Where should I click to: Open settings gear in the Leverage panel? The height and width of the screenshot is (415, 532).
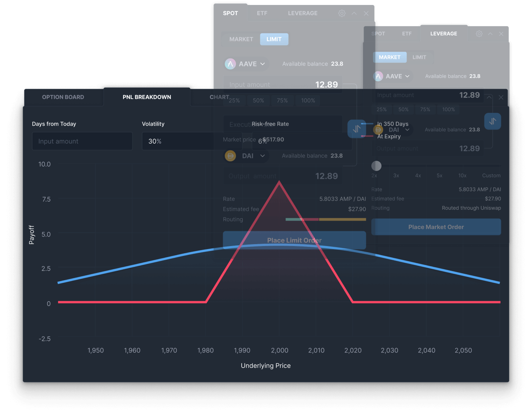coord(479,34)
